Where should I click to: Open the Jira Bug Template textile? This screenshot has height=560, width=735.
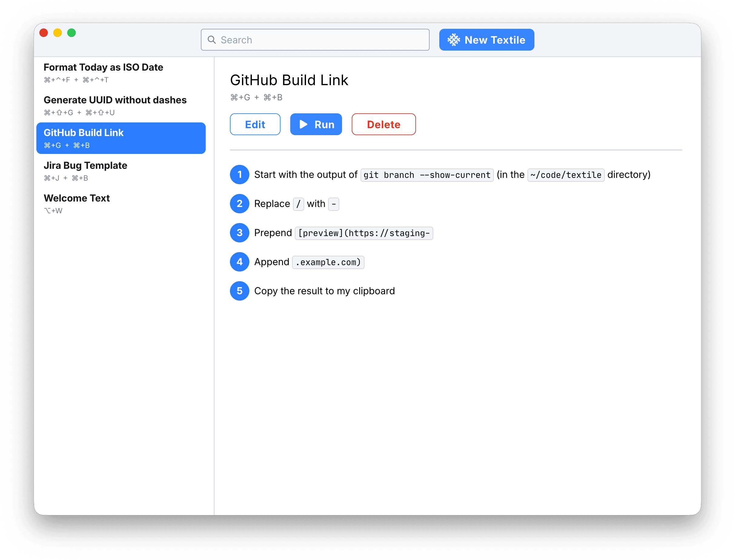[x=121, y=171]
